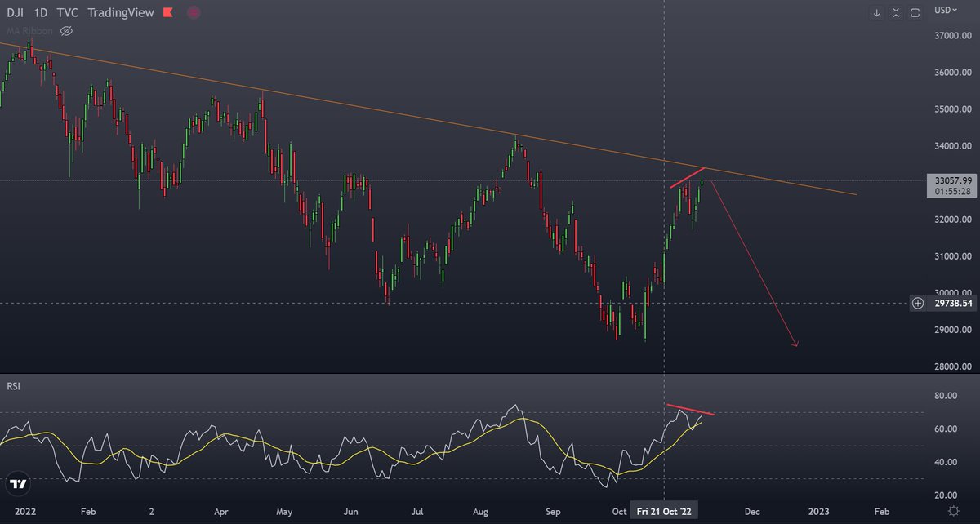Click the TradingView logo in the RSI pane
Screen dimensions: 980x524
[x=18, y=482]
